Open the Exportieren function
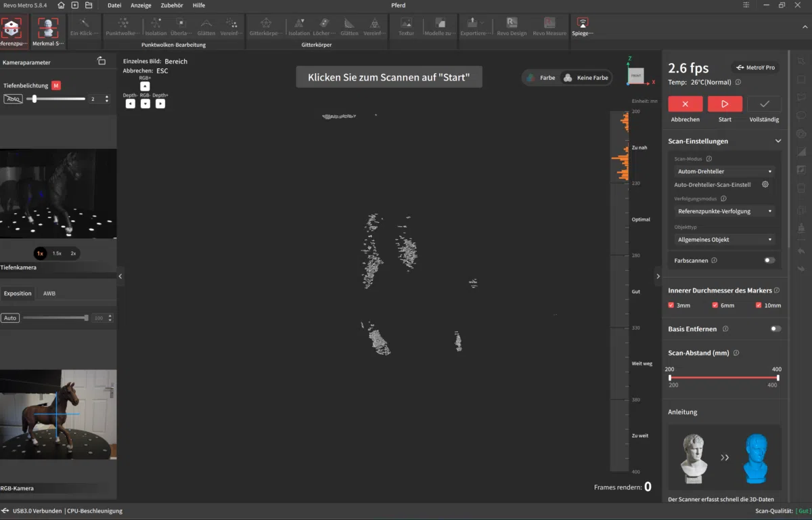 pos(475,29)
